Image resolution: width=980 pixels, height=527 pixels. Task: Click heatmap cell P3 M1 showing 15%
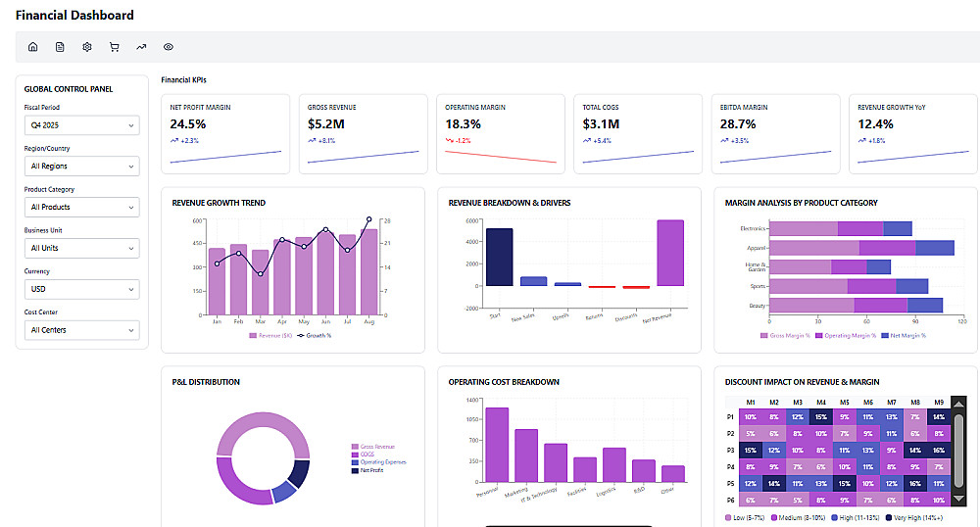click(x=751, y=451)
